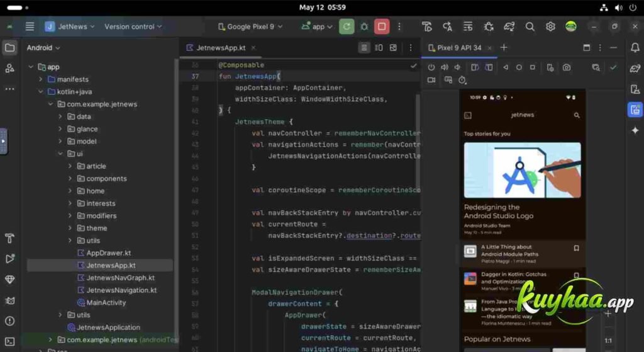Open system volume indicator in top bar
644x352 pixels.
point(619,8)
